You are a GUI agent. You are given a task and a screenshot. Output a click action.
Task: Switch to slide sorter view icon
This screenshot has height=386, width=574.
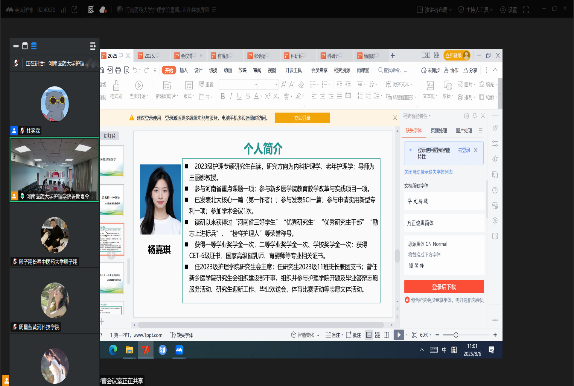coord(377,335)
